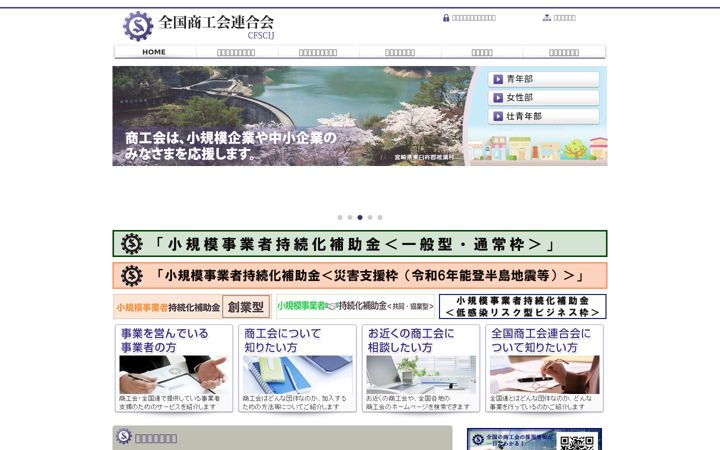Open the 壮青年部 link
This screenshot has width=720, height=450.
(x=544, y=116)
